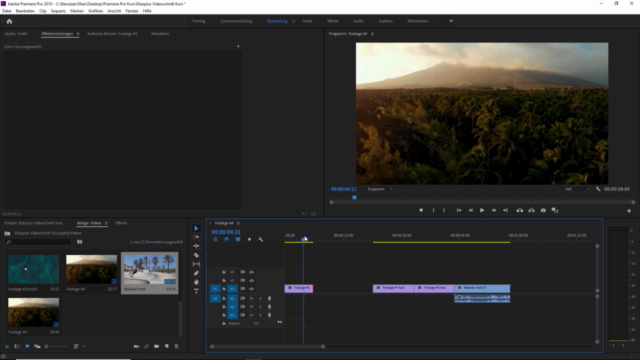The height and width of the screenshot is (360, 640).
Task: Mark Out point in Program Monitor
Action: tap(444, 210)
